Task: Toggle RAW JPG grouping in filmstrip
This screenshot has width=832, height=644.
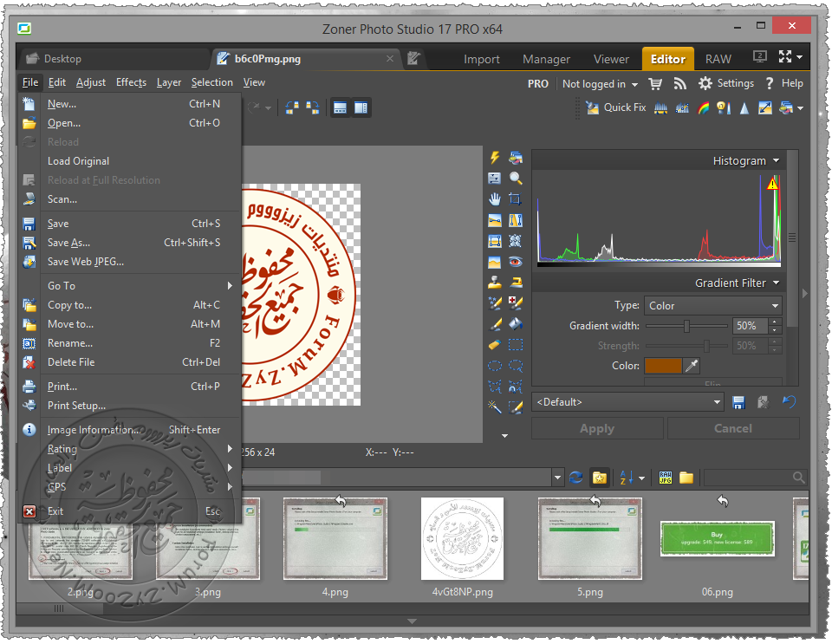Action: click(x=666, y=478)
